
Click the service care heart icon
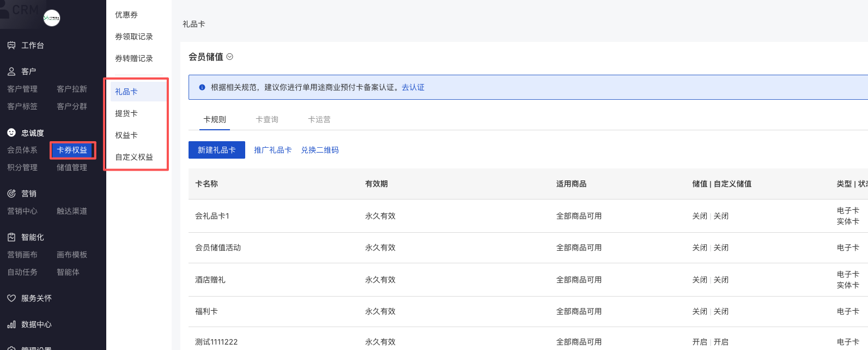click(11, 298)
